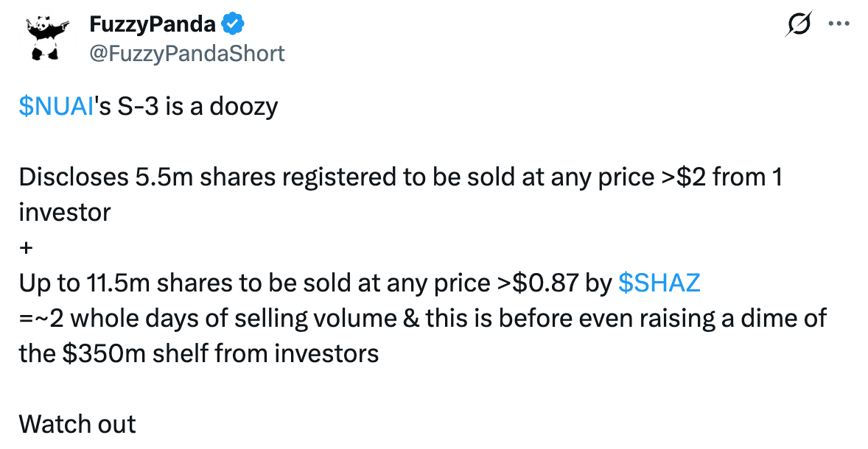The image size is (868, 449).
Task: Open the $NUAI cashtag link
Action: 57,107
